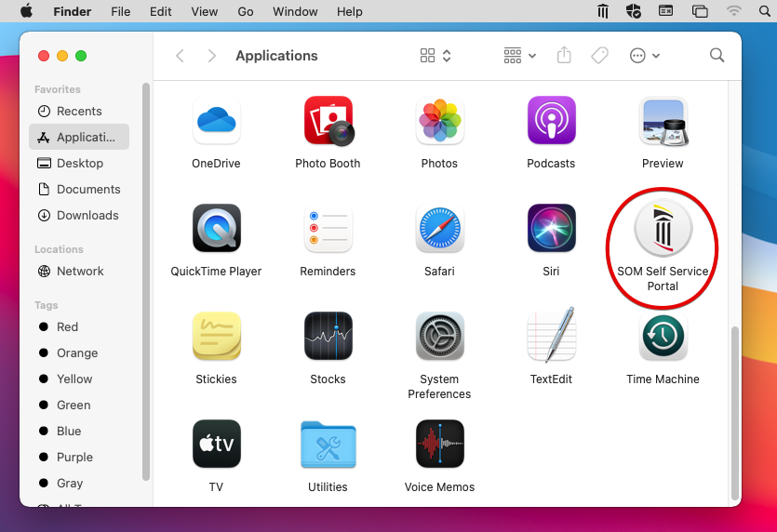Open Control Center from the menu bar
This screenshot has height=532, width=777.
tap(700, 11)
